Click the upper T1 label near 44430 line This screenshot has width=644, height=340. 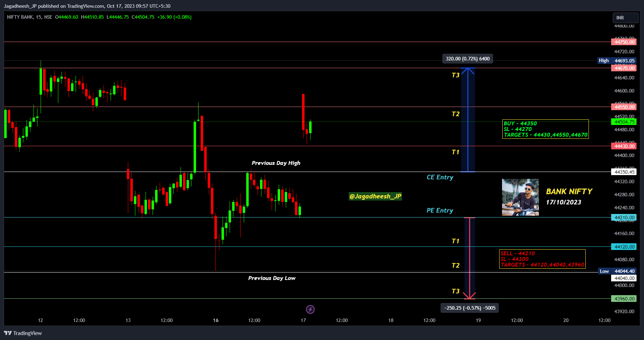(456, 152)
